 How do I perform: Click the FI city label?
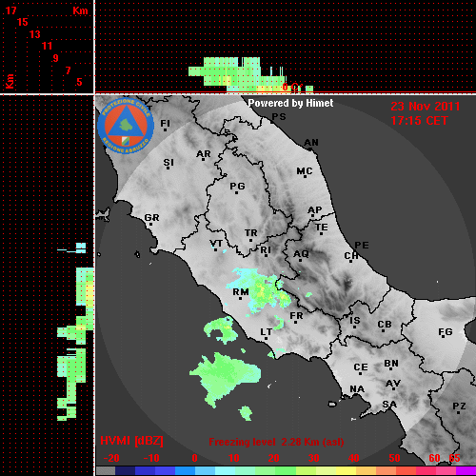[165, 123]
